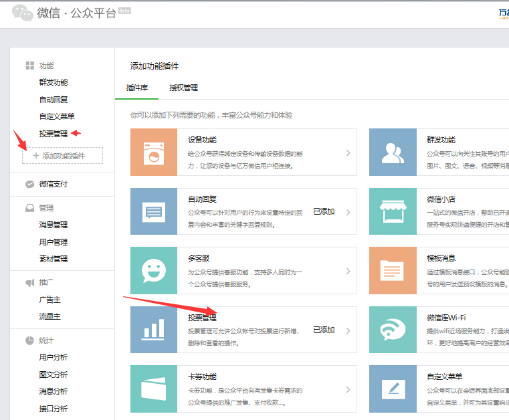Click the 添加功能插件 button in sidebar
Screen dimensions: 509x420
click(x=63, y=156)
